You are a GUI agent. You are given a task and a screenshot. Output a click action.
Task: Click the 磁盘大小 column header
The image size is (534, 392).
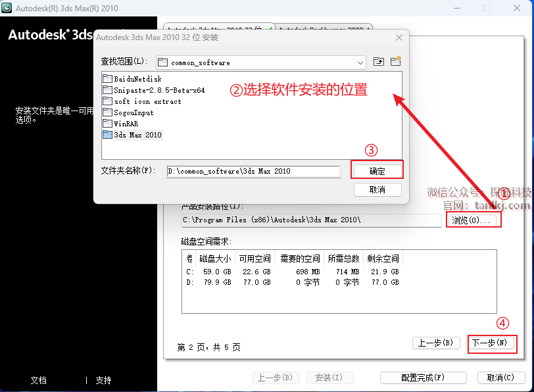tap(215, 259)
